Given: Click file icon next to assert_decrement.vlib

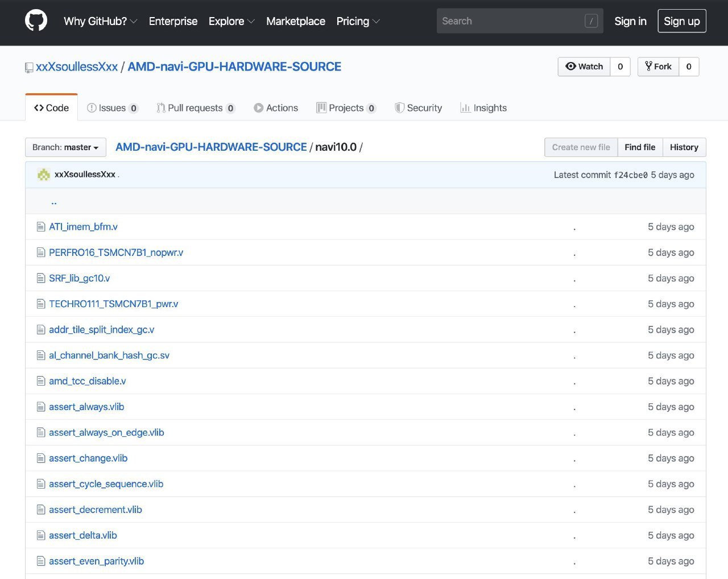Looking at the screenshot, I should 41,510.
